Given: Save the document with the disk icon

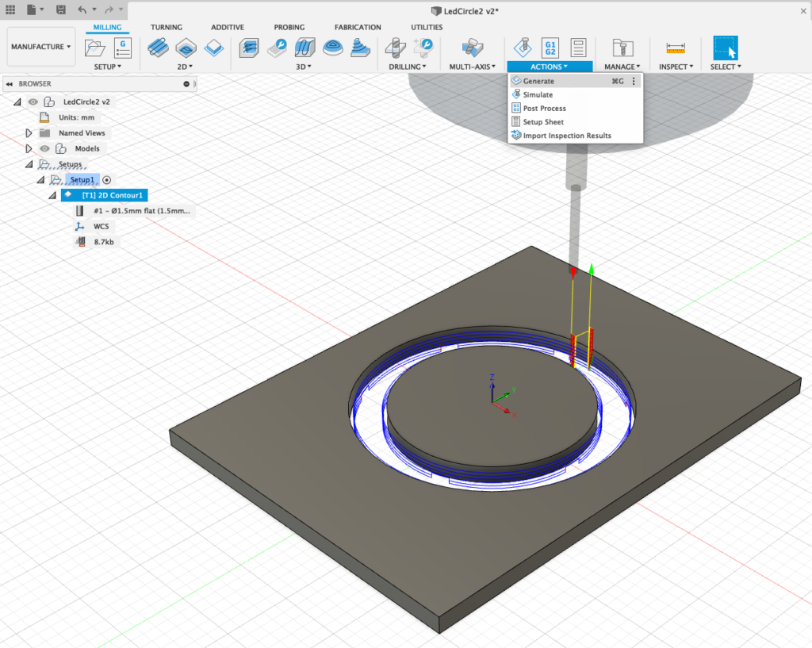Looking at the screenshot, I should [x=60, y=10].
